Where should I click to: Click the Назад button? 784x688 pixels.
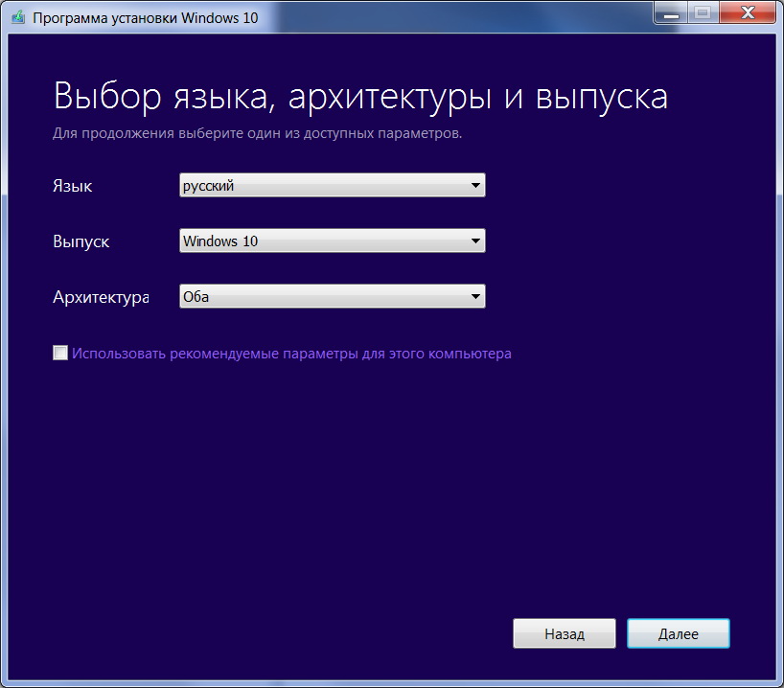point(564,633)
